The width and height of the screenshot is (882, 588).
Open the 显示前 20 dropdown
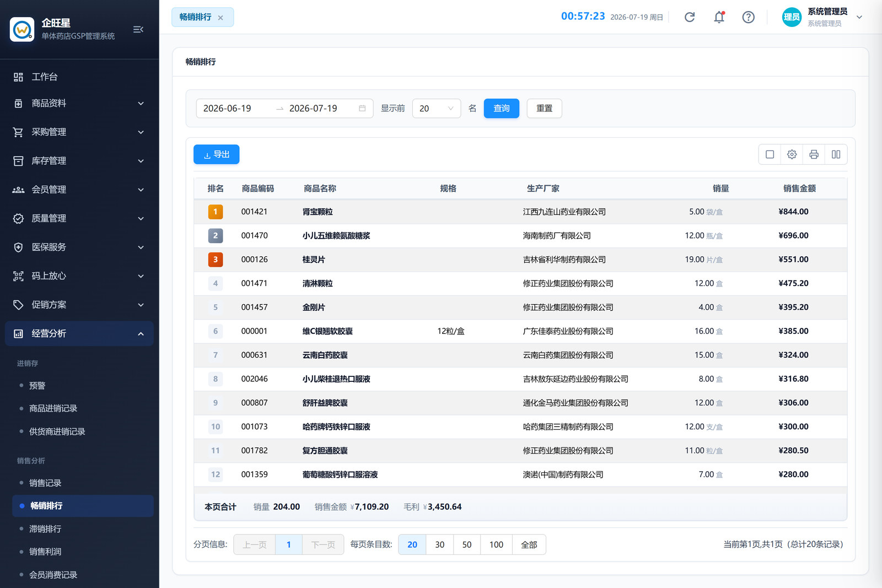pyautogui.click(x=436, y=108)
